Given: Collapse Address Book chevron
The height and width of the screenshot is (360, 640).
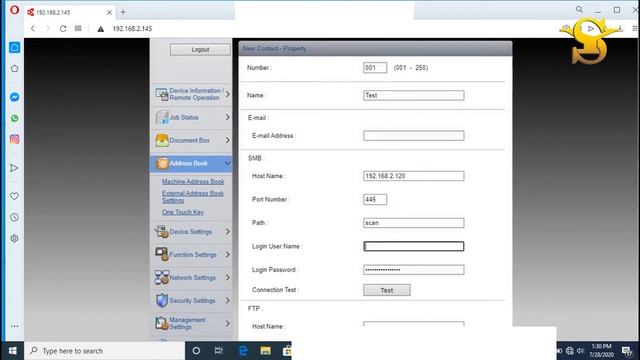Looking at the screenshot, I should [x=227, y=163].
